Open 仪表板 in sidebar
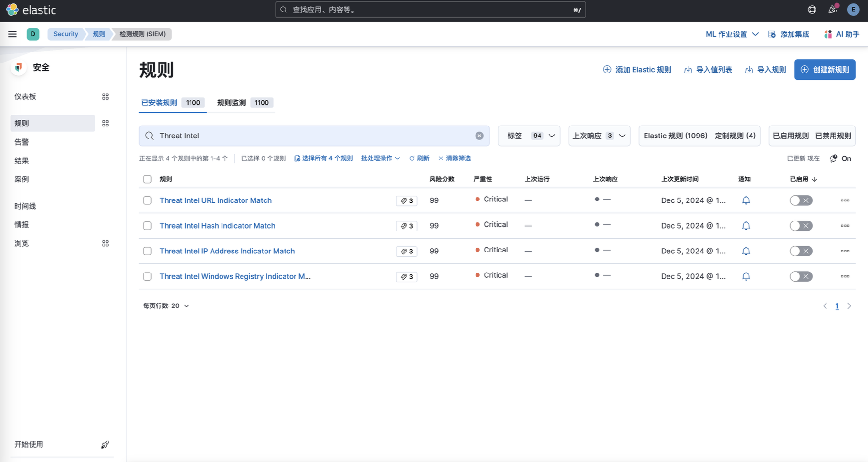 pyautogui.click(x=25, y=96)
